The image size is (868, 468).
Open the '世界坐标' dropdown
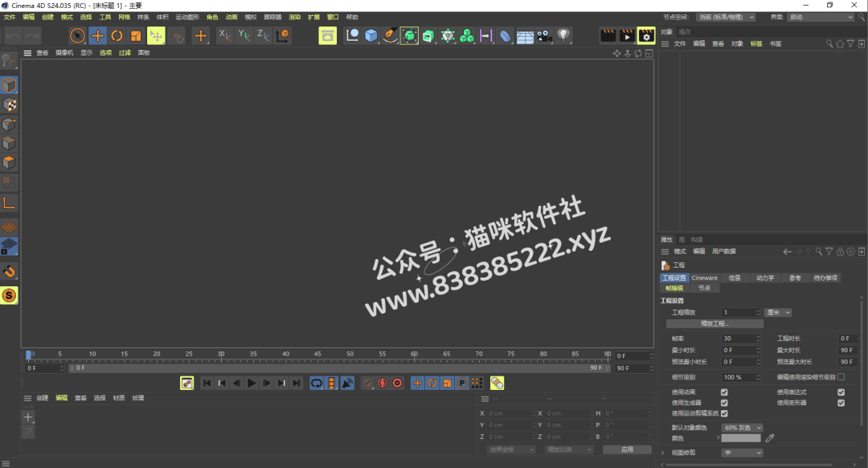(511, 450)
